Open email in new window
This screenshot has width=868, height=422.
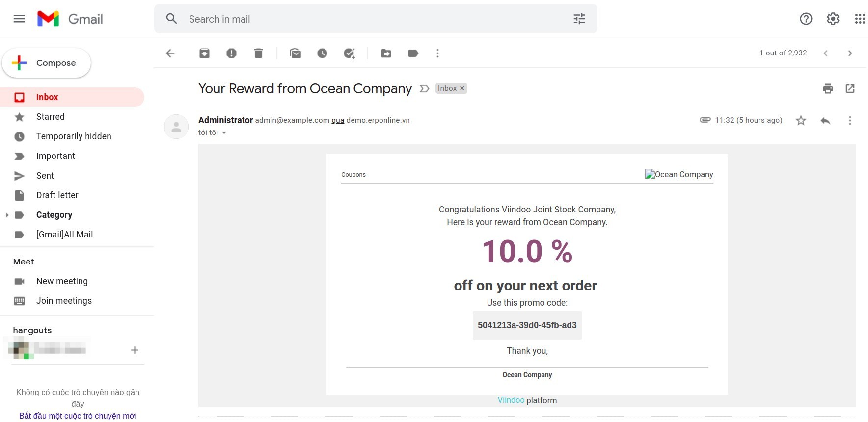[x=850, y=88]
